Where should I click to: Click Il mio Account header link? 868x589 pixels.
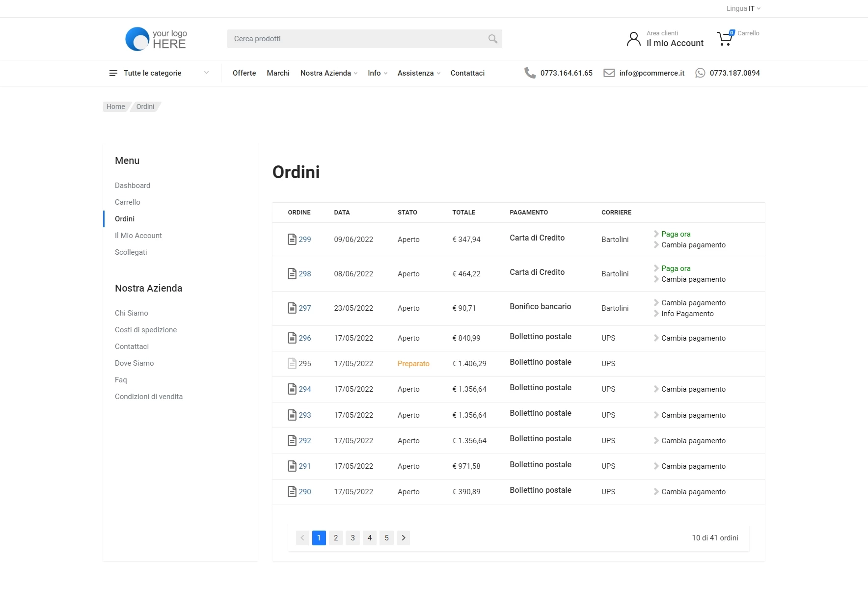click(675, 43)
